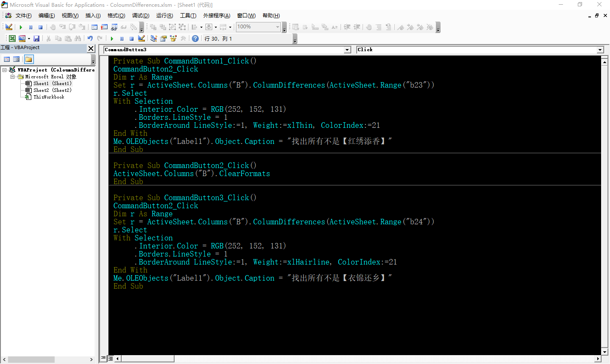Viewport: 610px width, 364px height.
Task: Open the Insert UserForm dropdown arrow
Action: coord(29,39)
